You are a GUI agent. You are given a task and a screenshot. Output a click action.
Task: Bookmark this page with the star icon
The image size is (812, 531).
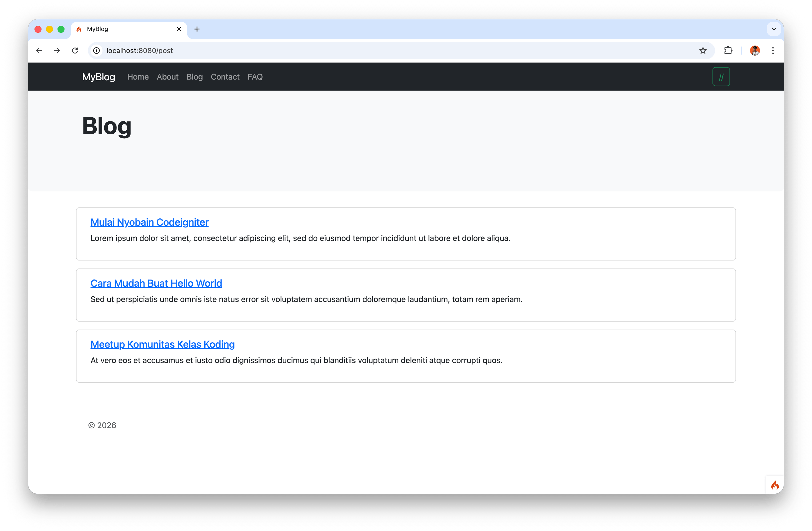click(x=703, y=51)
